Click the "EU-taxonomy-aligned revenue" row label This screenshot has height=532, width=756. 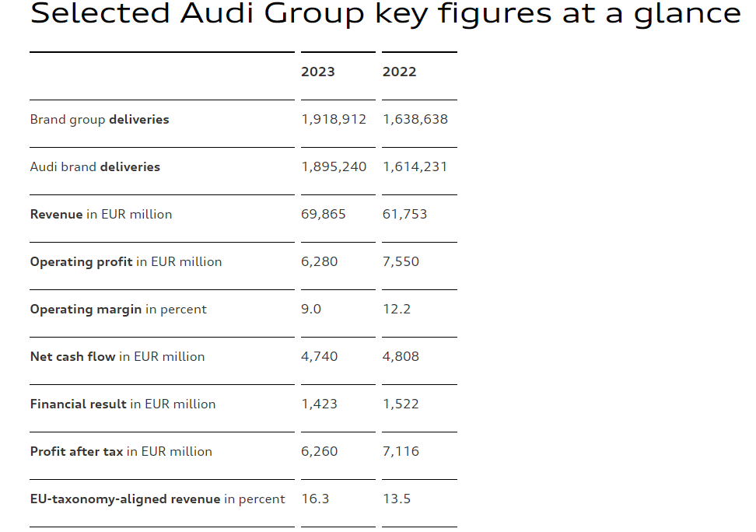point(158,499)
